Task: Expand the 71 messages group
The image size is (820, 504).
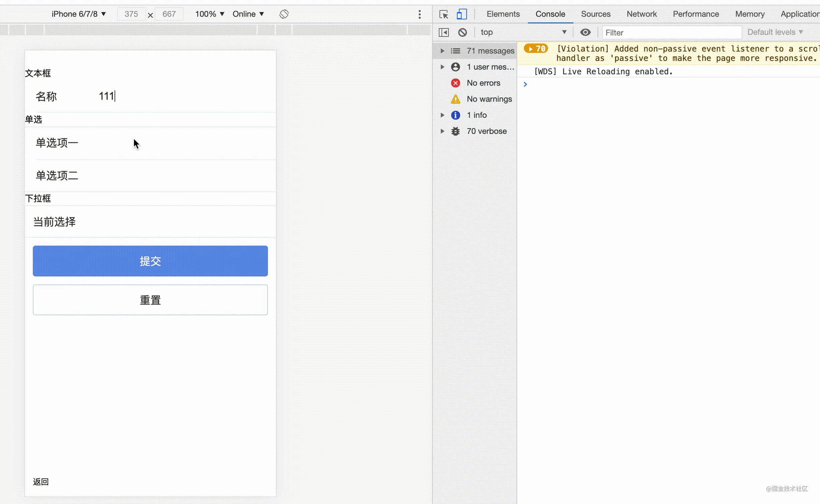Action: [442, 51]
